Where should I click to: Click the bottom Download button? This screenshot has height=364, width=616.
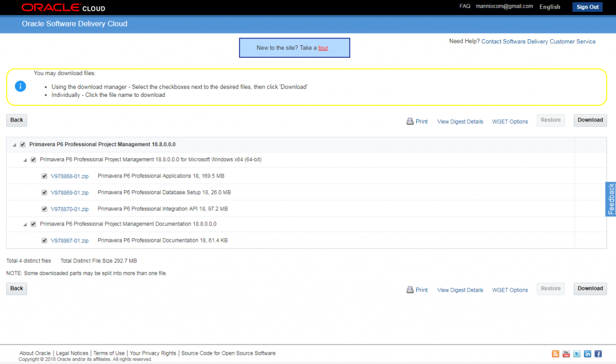(590, 289)
